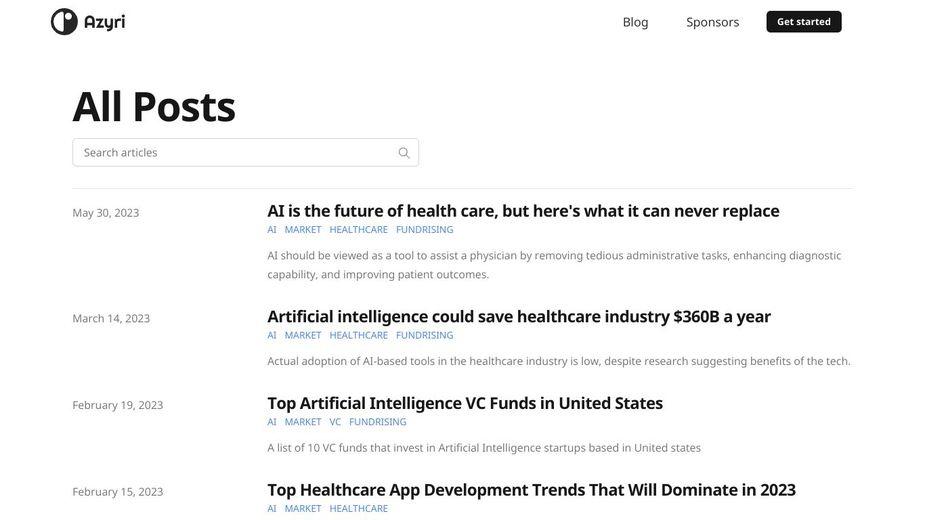Select MARKET tag under May 30 post
925x520 pixels.
pyautogui.click(x=303, y=230)
